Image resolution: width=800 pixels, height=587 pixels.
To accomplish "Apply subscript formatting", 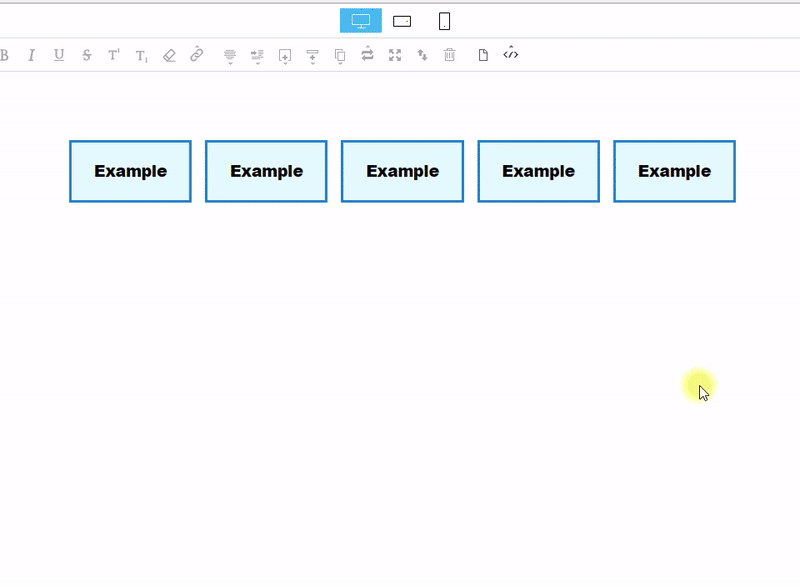I will pyautogui.click(x=142, y=56).
